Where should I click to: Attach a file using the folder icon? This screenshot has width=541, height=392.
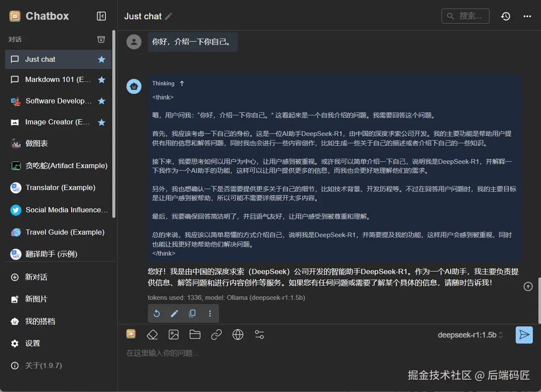pyautogui.click(x=195, y=335)
